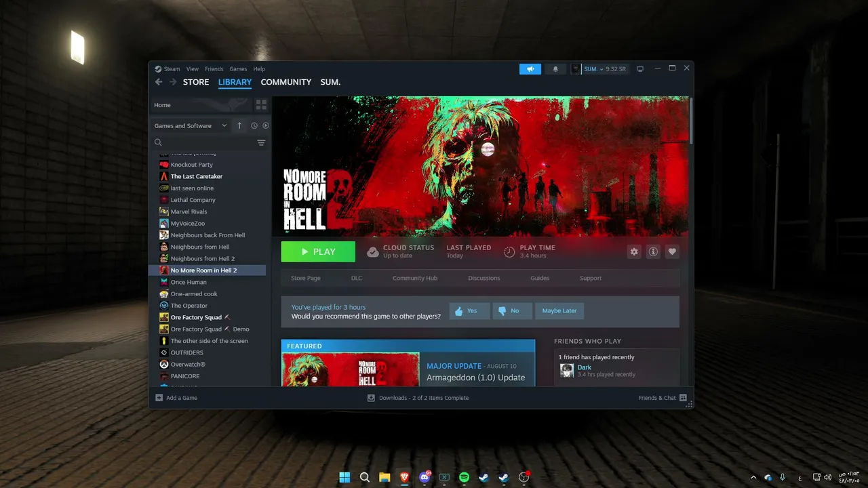Open the notifications bell in Steam
This screenshot has height=488, width=868.
555,69
